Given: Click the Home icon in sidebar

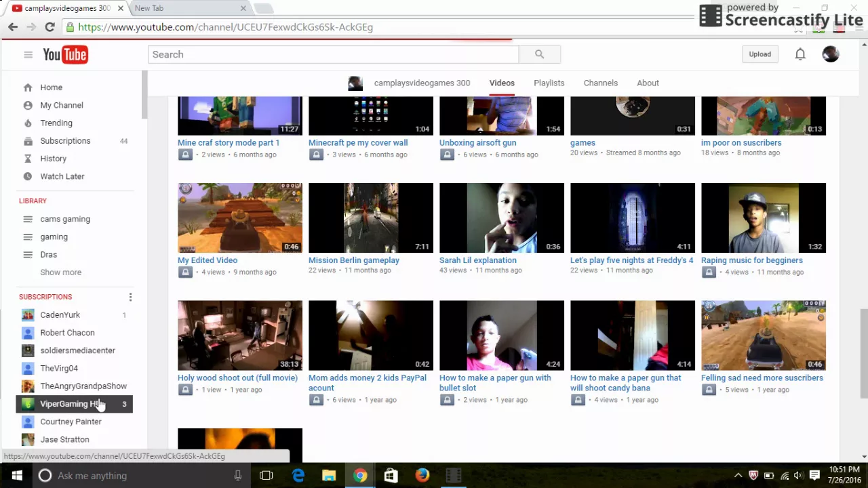Looking at the screenshot, I should [x=28, y=87].
